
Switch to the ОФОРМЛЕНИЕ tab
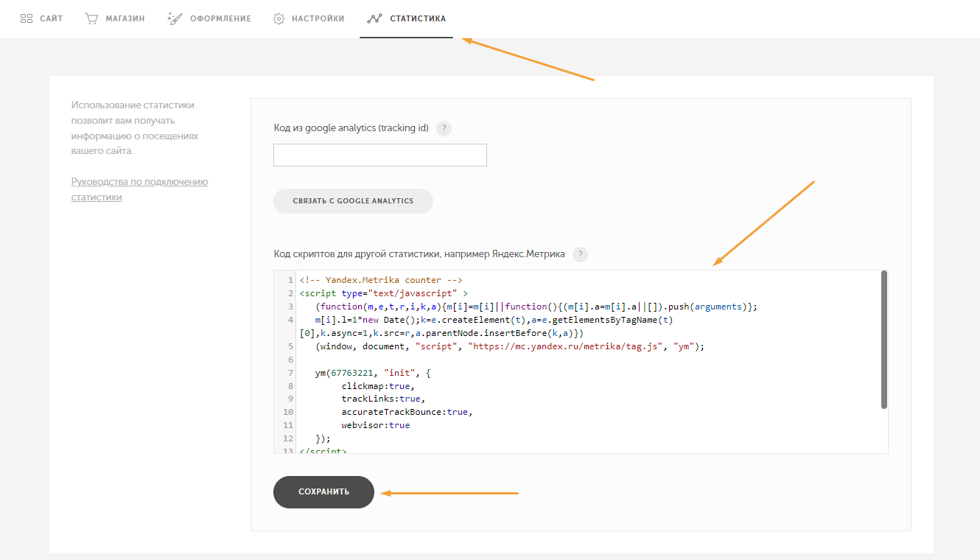(209, 18)
